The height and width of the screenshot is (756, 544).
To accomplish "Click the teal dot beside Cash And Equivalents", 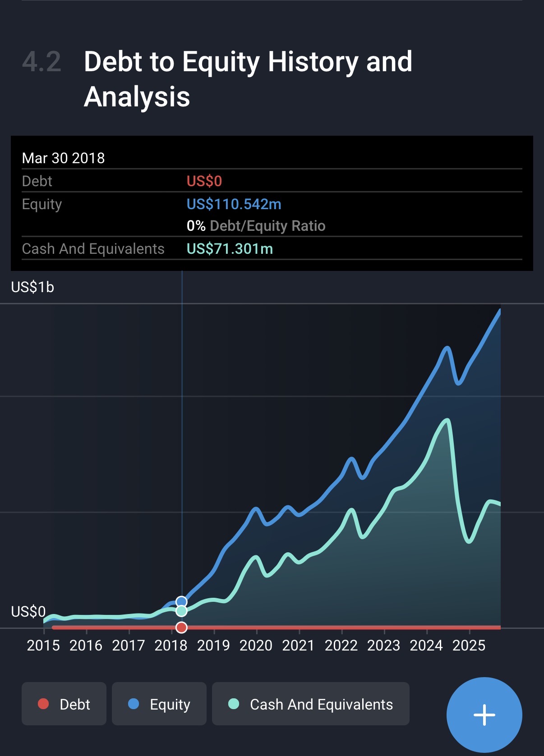I will (234, 704).
